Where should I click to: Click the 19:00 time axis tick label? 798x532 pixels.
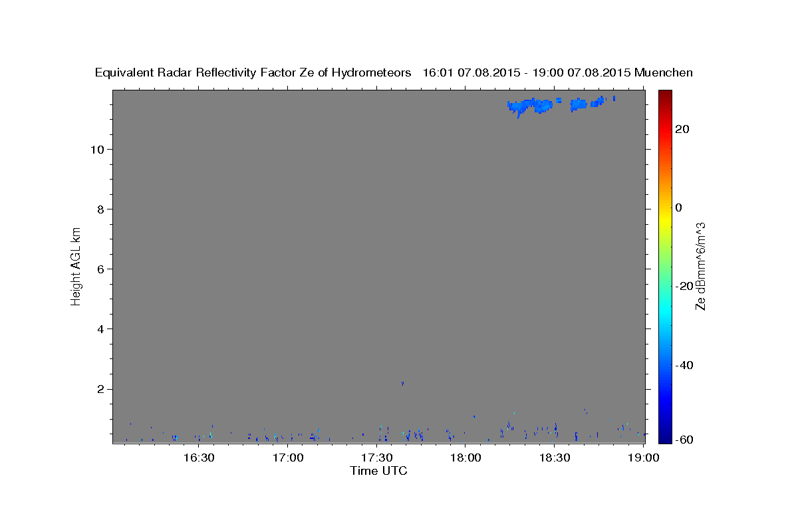(x=644, y=458)
